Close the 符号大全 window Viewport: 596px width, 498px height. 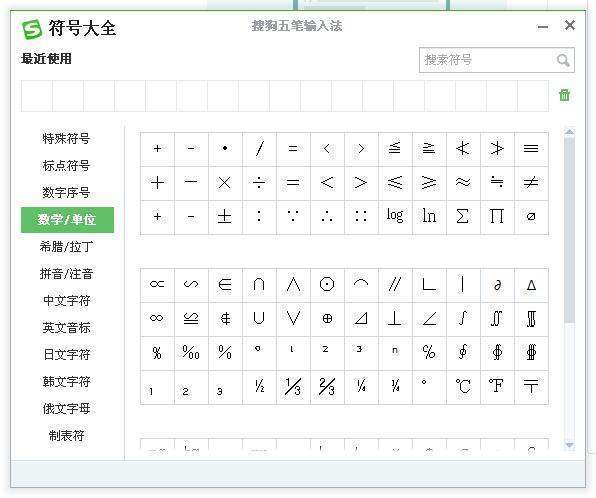point(569,25)
